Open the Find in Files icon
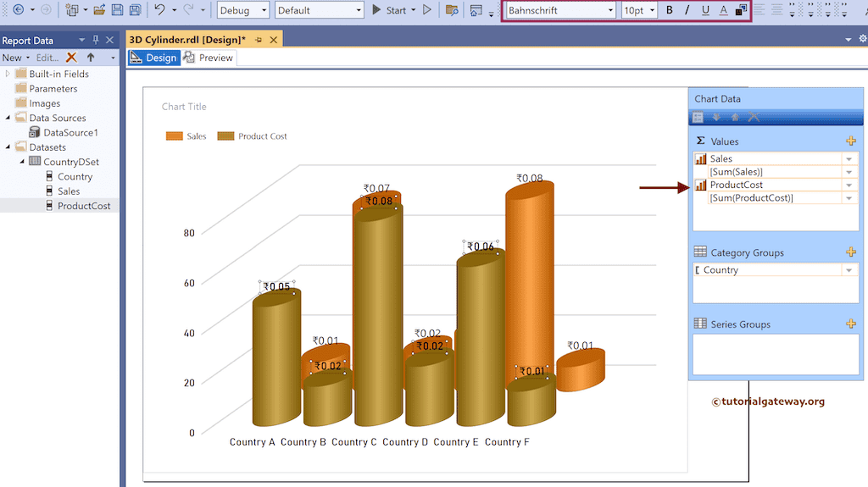868x487 pixels. (x=453, y=10)
